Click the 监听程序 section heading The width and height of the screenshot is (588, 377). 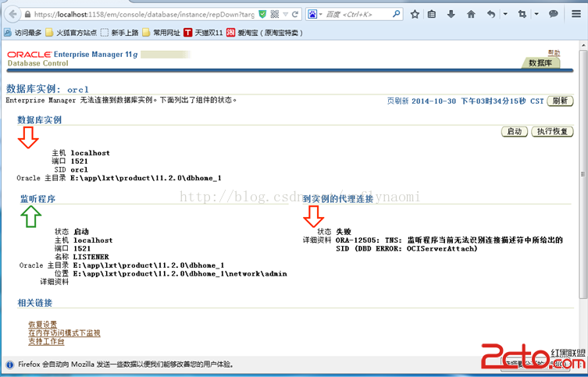pyautogui.click(x=38, y=199)
